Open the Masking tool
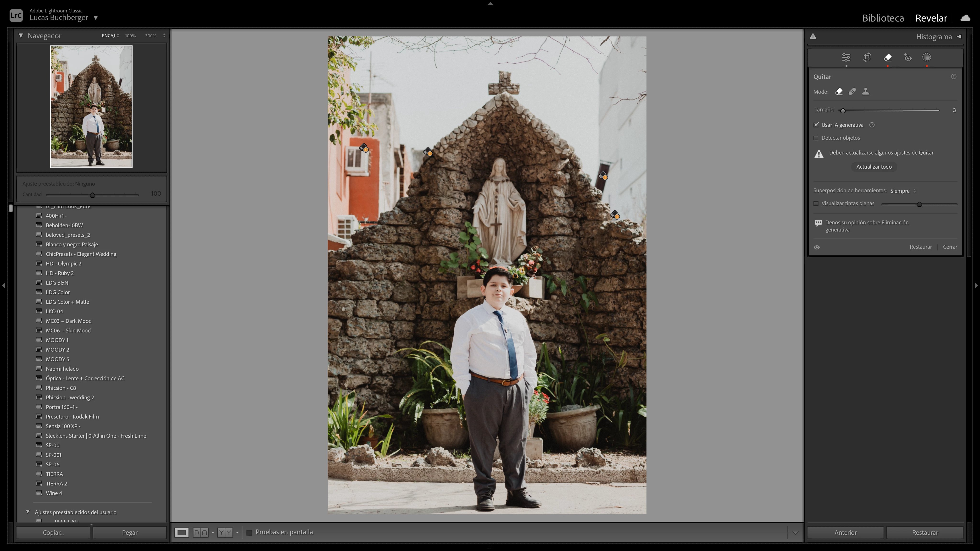The image size is (980, 551). click(x=926, y=57)
